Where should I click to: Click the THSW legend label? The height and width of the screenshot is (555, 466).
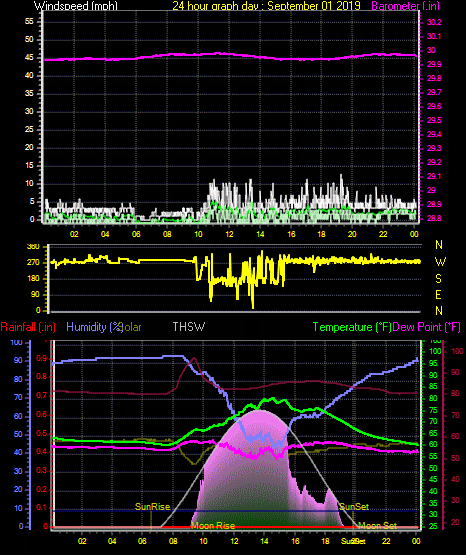(189, 327)
